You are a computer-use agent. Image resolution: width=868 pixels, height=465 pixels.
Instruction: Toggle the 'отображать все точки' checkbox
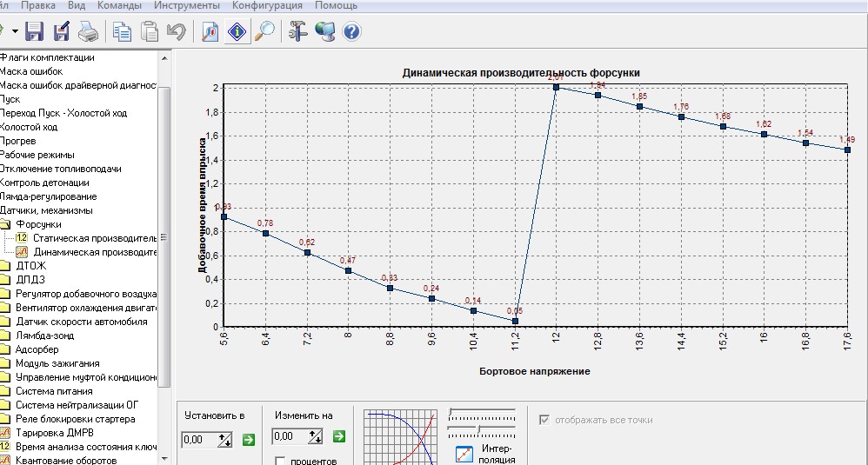point(545,420)
